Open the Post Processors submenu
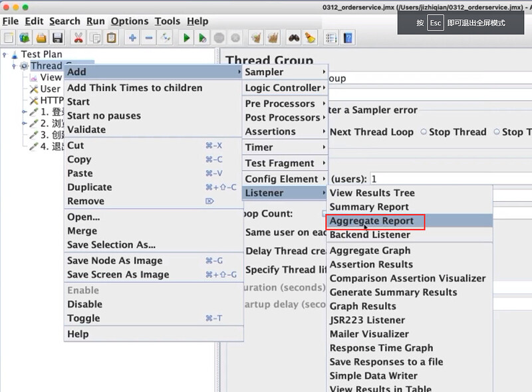532x392 pixels. [x=285, y=118]
